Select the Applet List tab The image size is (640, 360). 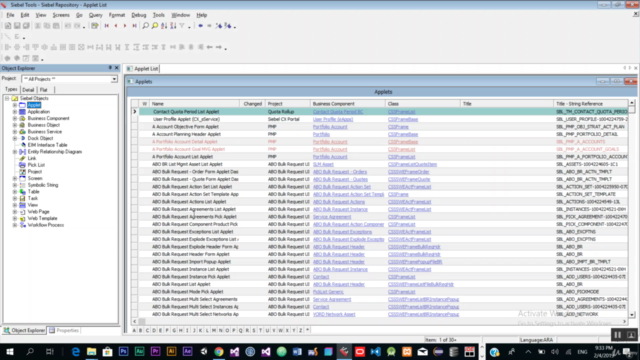click(x=142, y=69)
